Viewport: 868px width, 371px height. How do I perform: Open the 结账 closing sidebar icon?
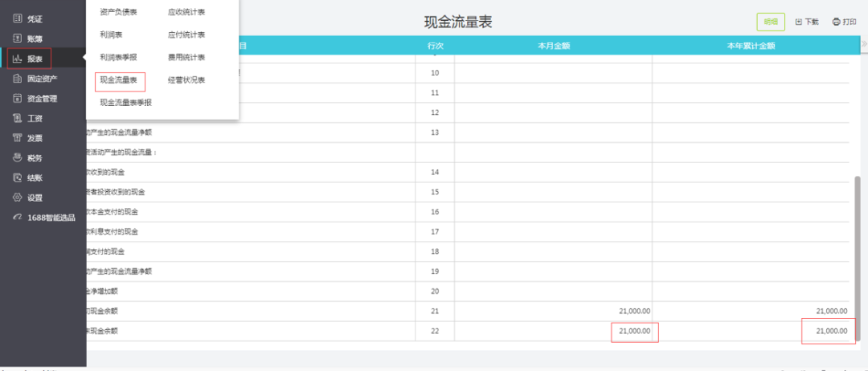click(17, 177)
